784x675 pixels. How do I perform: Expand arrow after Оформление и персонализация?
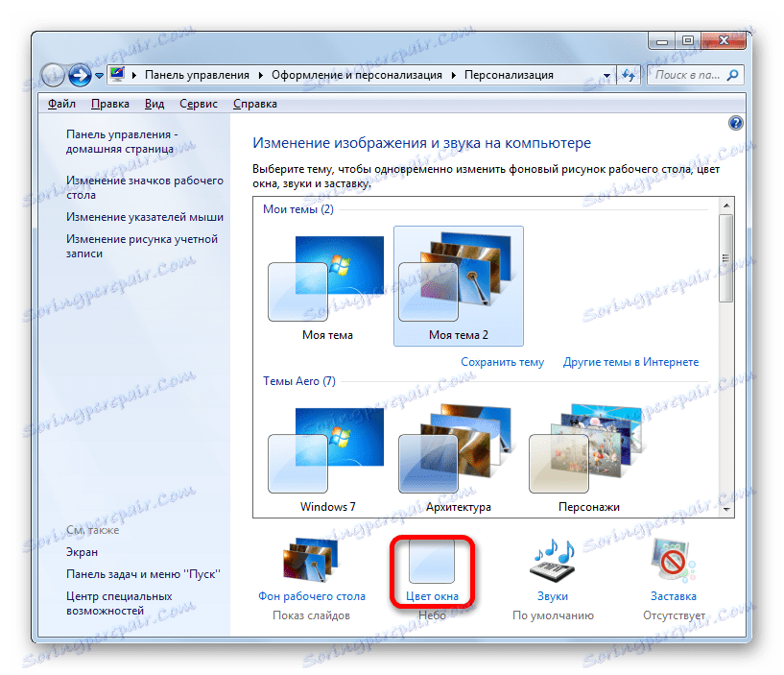coord(454,75)
